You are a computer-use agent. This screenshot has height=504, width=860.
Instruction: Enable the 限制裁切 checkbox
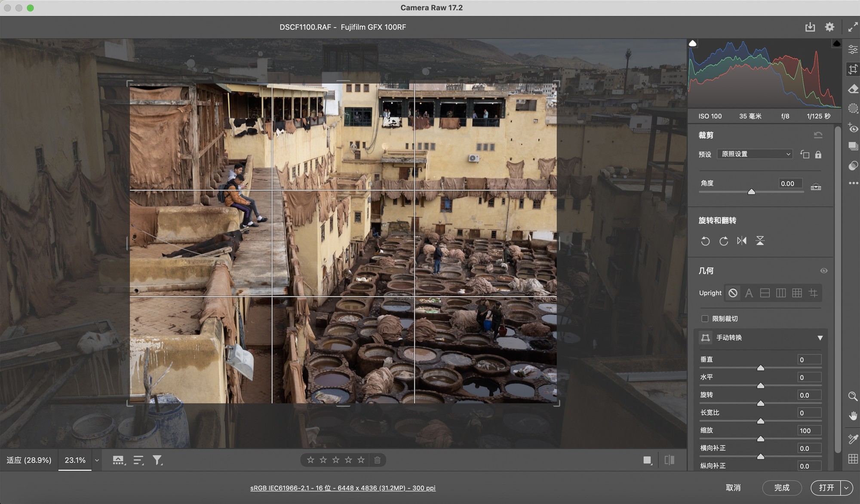pos(705,319)
